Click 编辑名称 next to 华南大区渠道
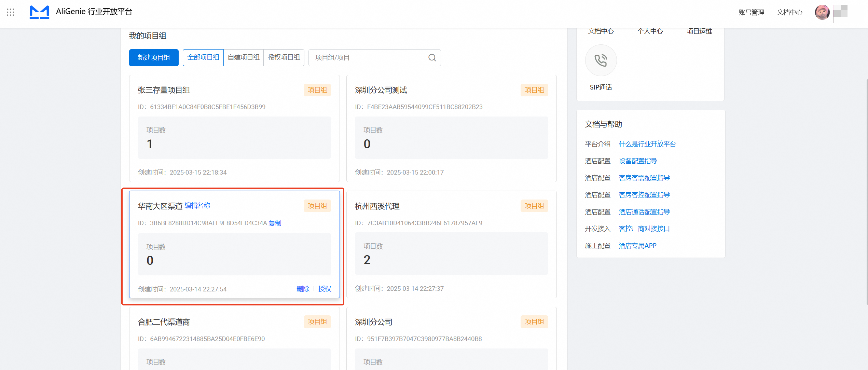Viewport: 868px width, 370px height. tap(197, 205)
